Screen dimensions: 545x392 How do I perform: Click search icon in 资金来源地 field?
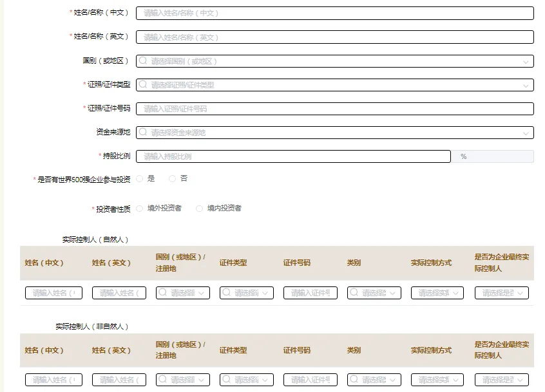(x=143, y=132)
